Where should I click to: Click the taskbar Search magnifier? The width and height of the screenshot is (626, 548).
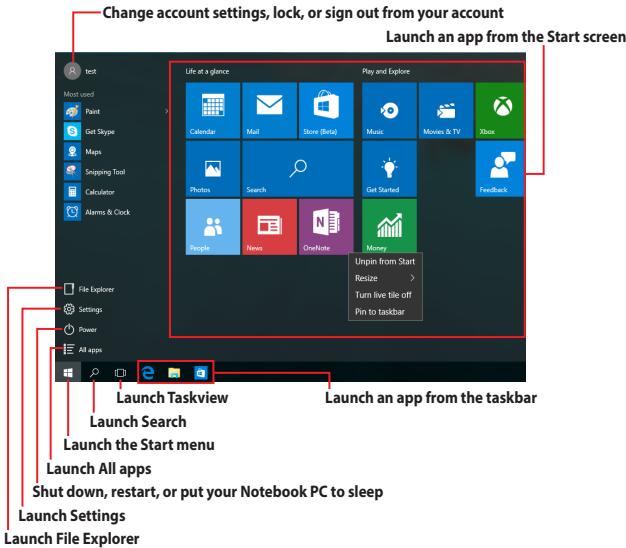pos(94,372)
